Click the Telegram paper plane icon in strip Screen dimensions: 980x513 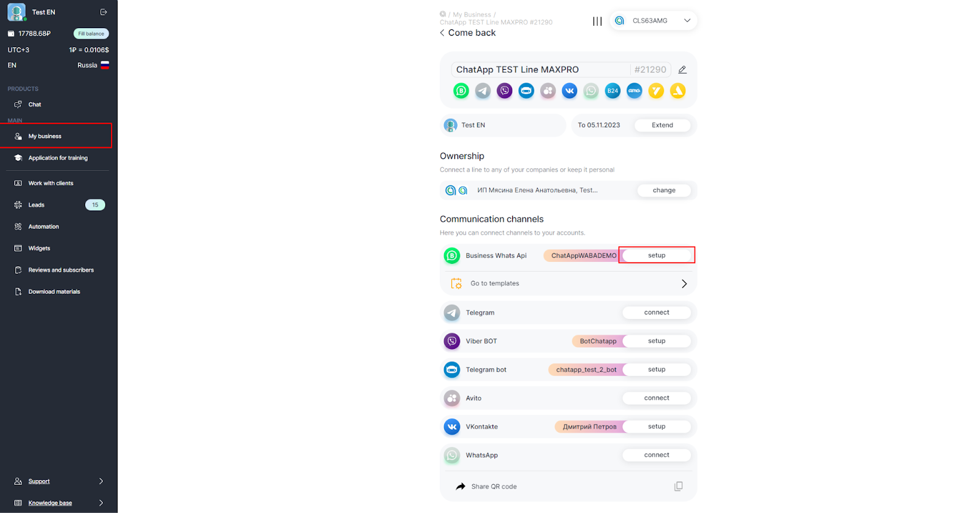point(483,91)
